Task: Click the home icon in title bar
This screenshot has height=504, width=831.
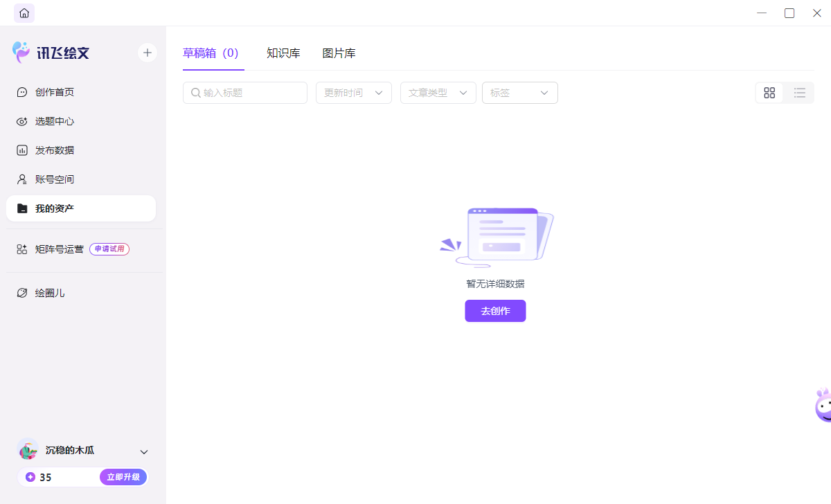Action: (x=24, y=13)
